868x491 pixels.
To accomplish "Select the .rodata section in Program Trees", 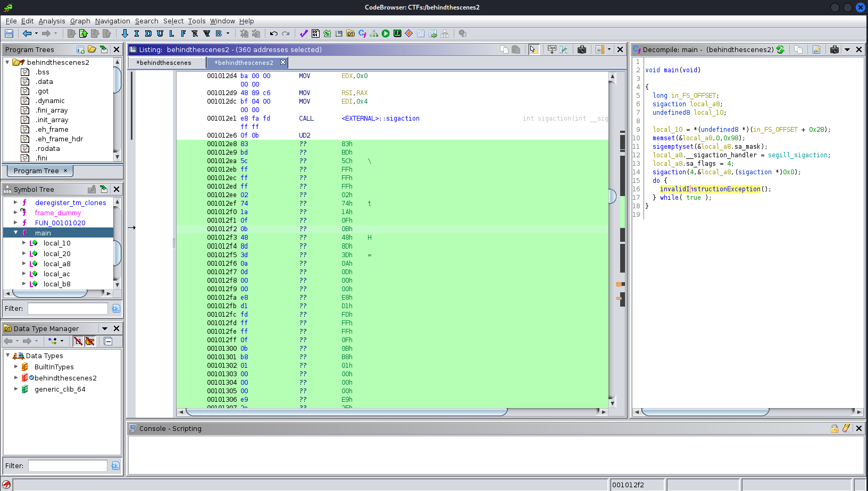I will point(47,149).
